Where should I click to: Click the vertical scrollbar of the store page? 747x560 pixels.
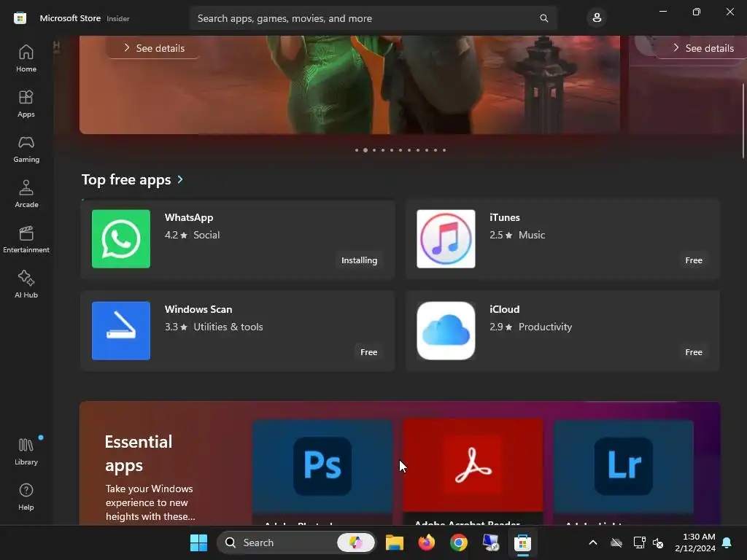pos(743,121)
